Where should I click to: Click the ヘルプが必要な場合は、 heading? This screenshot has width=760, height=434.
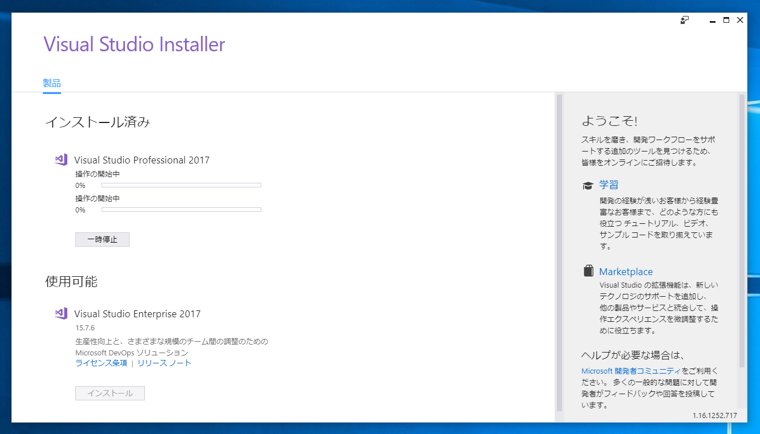(x=633, y=355)
